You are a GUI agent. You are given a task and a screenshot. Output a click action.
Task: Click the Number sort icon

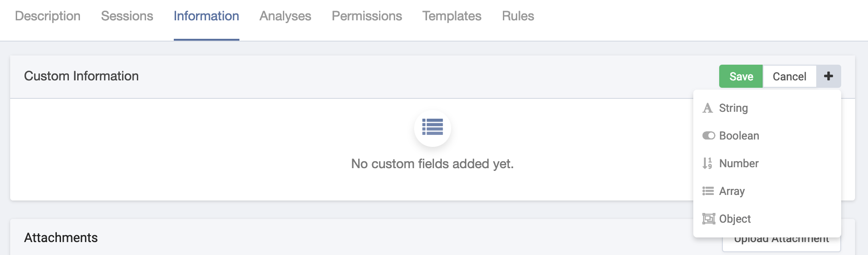tap(707, 164)
